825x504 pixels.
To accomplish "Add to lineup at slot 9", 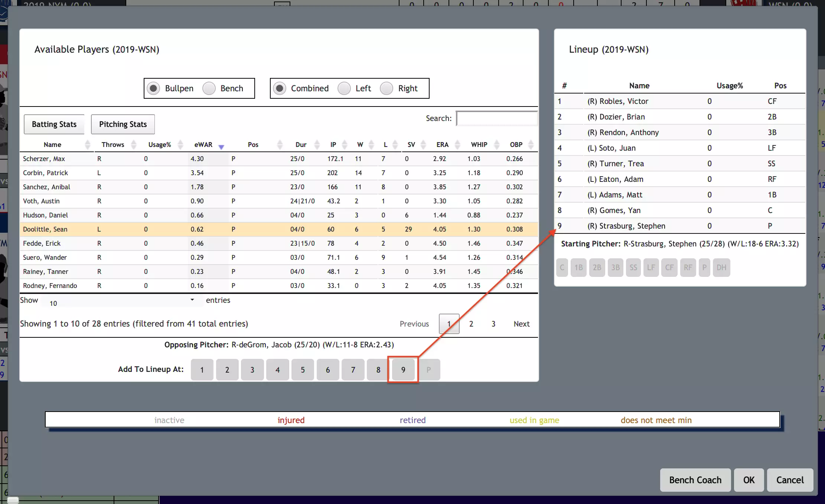I will coord(403,370).
